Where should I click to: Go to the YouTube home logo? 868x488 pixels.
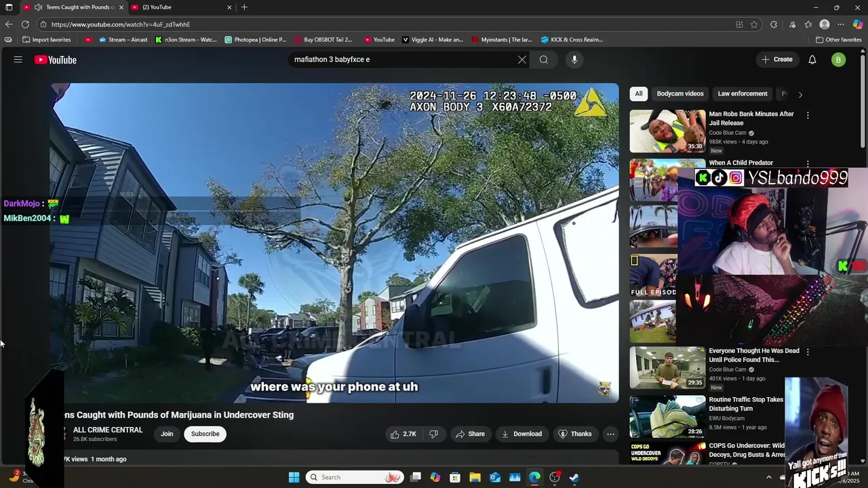pos(56,60)
